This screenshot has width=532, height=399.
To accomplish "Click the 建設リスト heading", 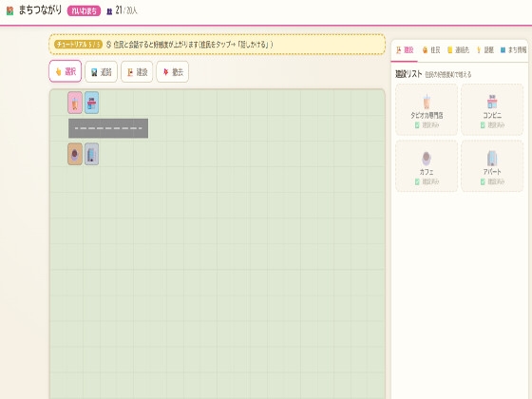I will tap(408, 74).
